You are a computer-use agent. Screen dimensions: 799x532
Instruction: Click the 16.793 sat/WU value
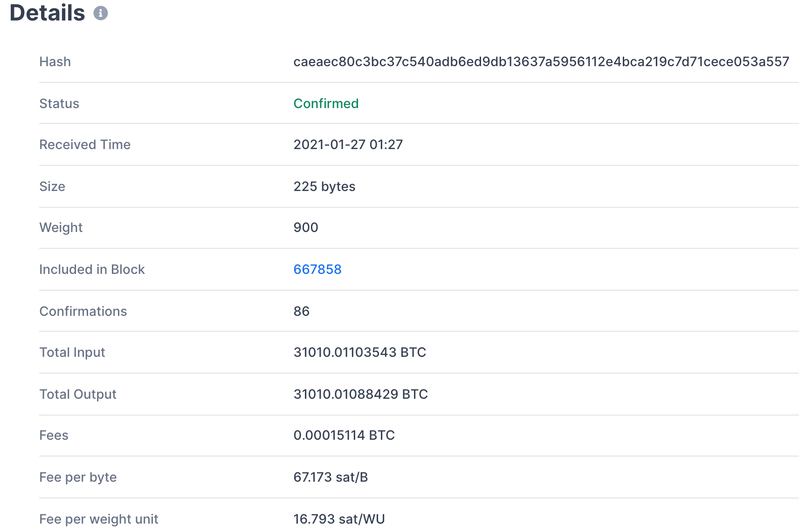(x=339, y=519)
